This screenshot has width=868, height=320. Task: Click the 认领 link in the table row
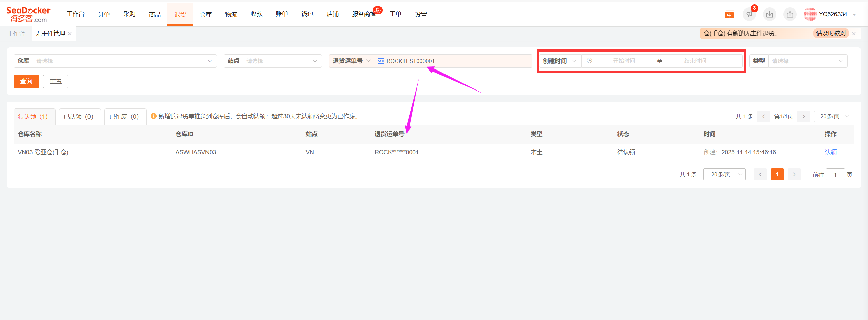click(831, 152)
